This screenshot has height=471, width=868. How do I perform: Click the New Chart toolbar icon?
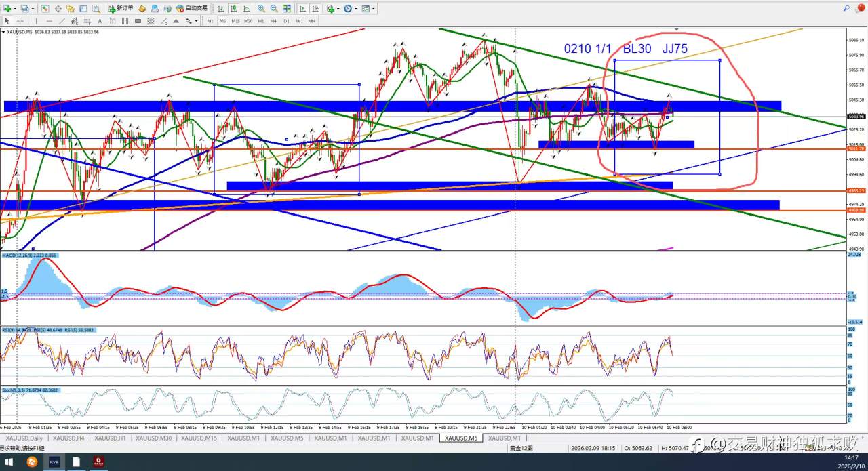click(x=7, y=9)
